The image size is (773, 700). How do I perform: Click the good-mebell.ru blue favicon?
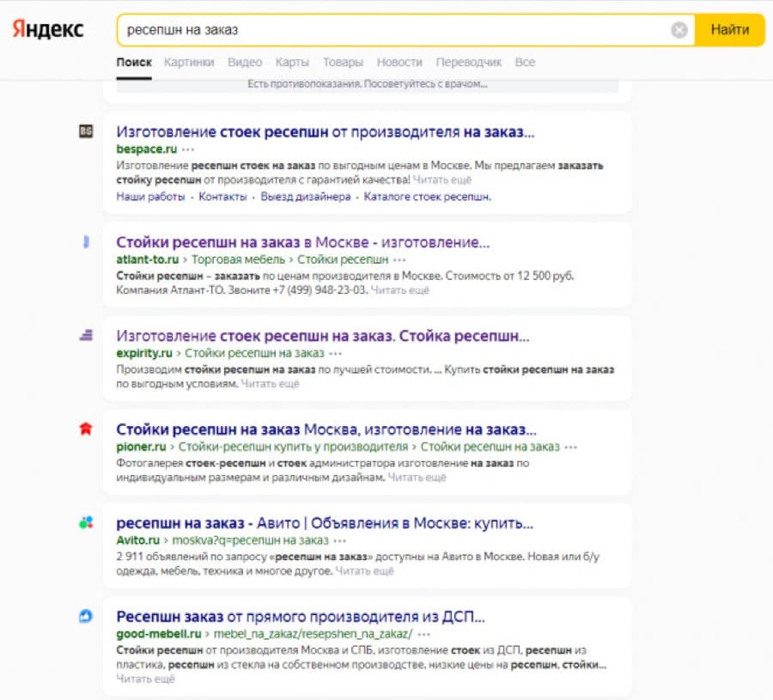pos(86,616)
